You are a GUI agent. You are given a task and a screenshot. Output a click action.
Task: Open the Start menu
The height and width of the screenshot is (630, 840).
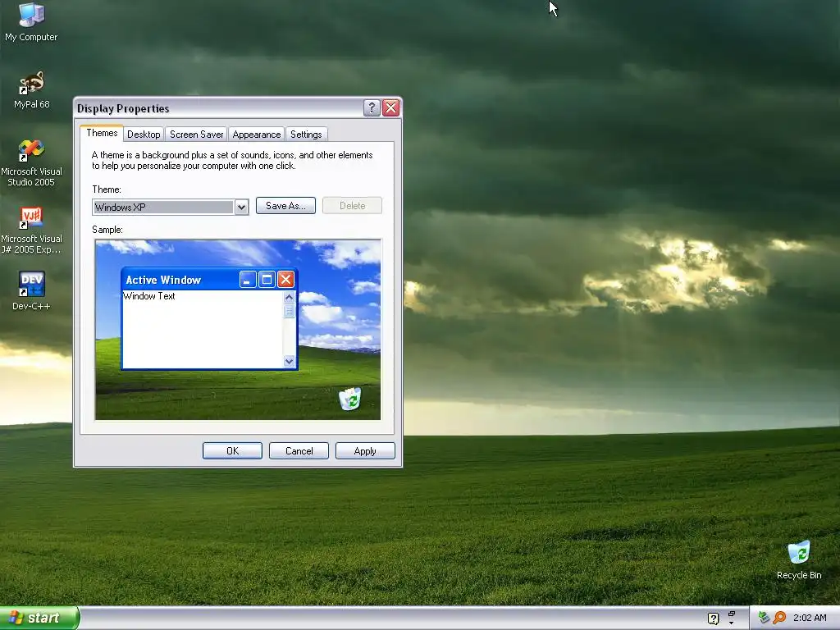point(39,618)
